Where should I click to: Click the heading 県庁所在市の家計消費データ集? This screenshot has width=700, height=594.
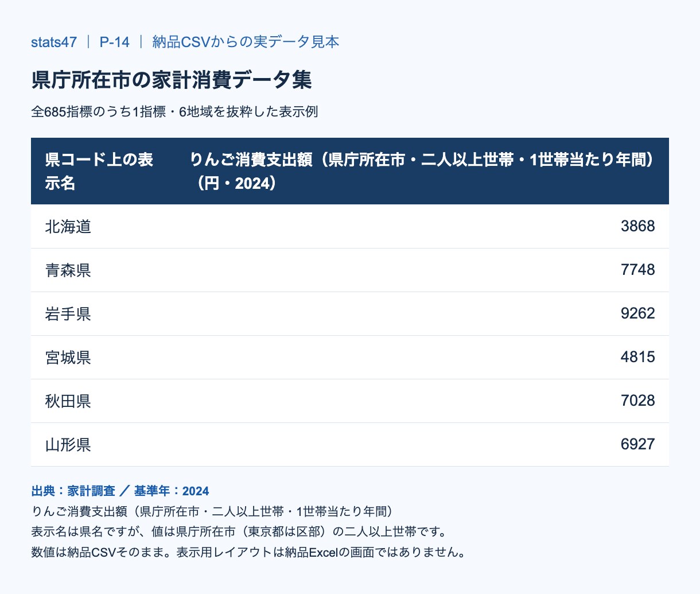coord(172,80)
